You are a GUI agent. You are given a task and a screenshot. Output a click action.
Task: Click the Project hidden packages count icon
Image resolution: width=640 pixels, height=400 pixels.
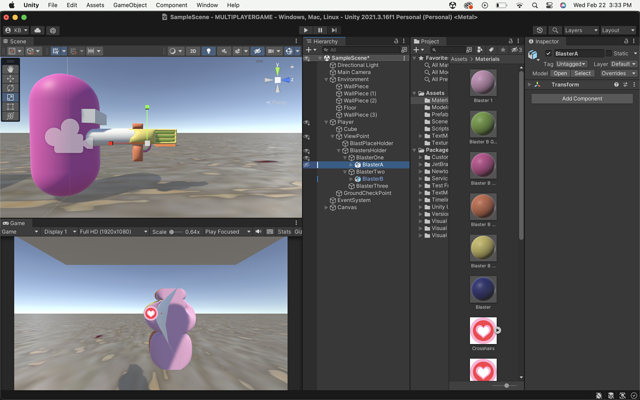517,50
